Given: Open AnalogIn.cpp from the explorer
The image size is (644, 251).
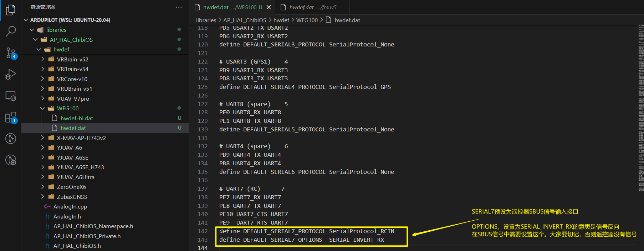Looking at the screenshot, I should [70, 206].
